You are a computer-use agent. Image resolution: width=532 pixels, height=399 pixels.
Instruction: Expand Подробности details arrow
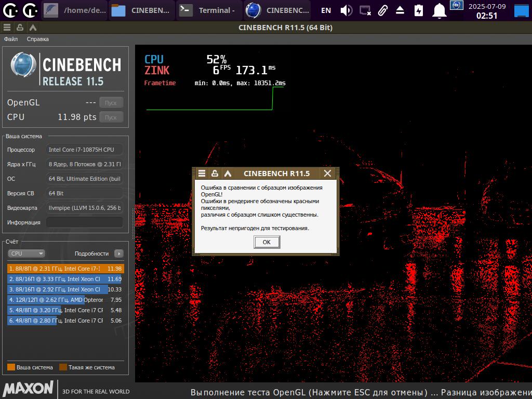coord(119,254)
